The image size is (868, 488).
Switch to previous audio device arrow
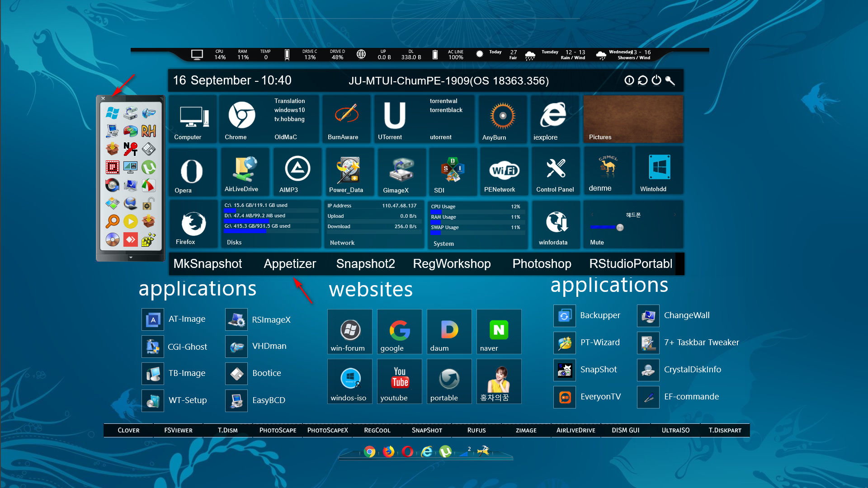pos(592,215)
